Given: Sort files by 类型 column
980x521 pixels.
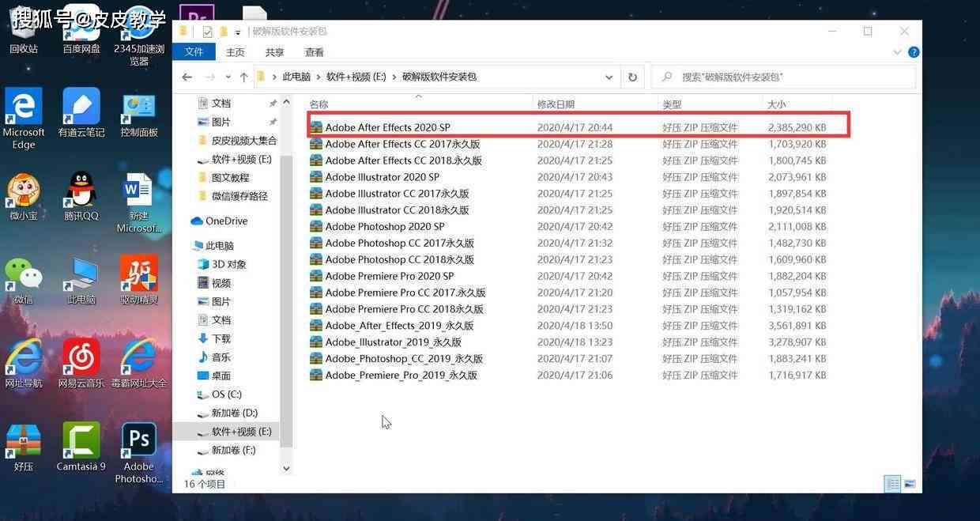Looking at the screenshot, I should pyautogui.click(x=672, y=104).
